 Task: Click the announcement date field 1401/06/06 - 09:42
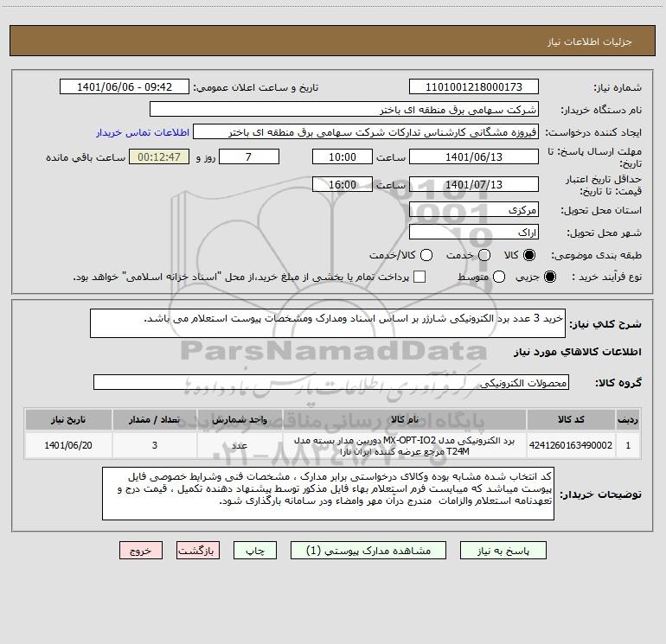[124, 86]
